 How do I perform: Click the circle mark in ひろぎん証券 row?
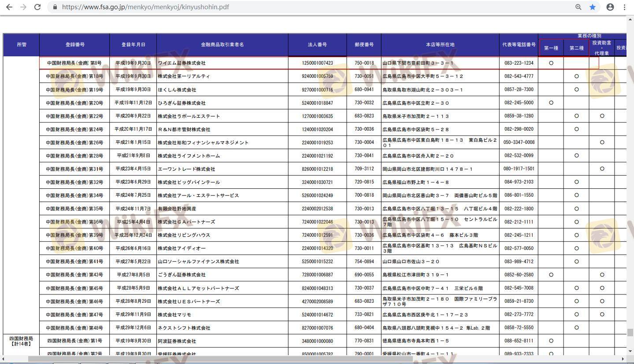click(551, 103)
